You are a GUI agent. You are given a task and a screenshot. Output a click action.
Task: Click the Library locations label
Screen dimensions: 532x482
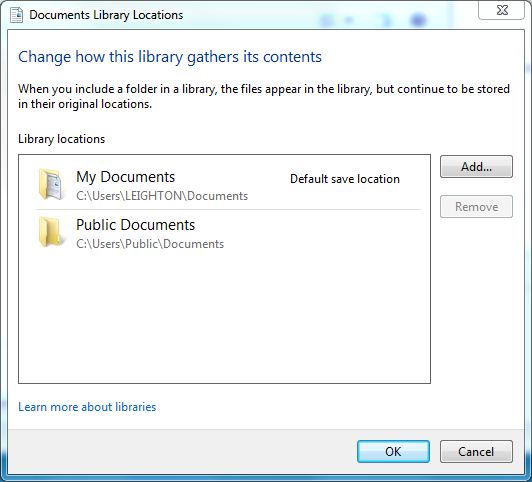(x=61, y=139)
